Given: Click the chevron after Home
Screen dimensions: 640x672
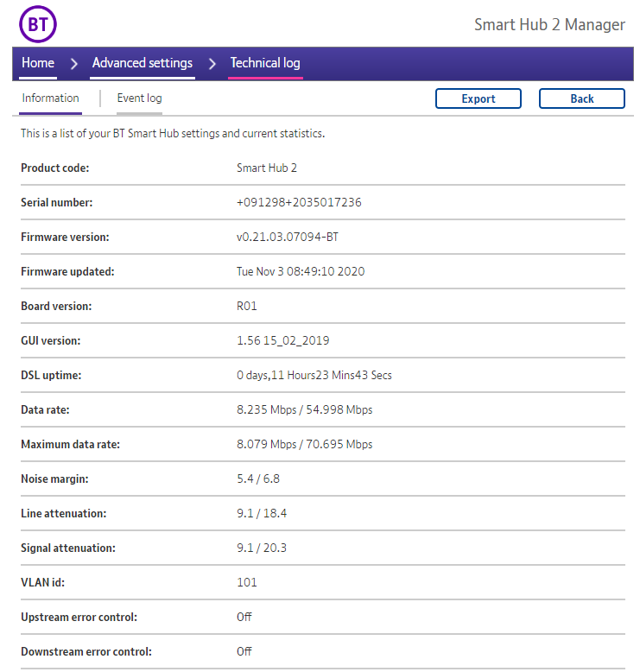Looking at the screenshot, I should tap(74, 64).
